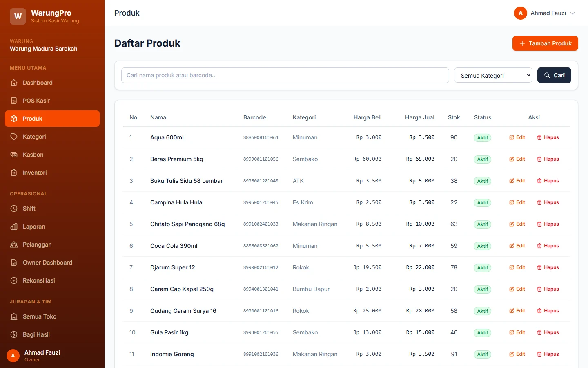Open the Laporan menu item
Viewport: 588px width, 368px height.
(52, 227)
